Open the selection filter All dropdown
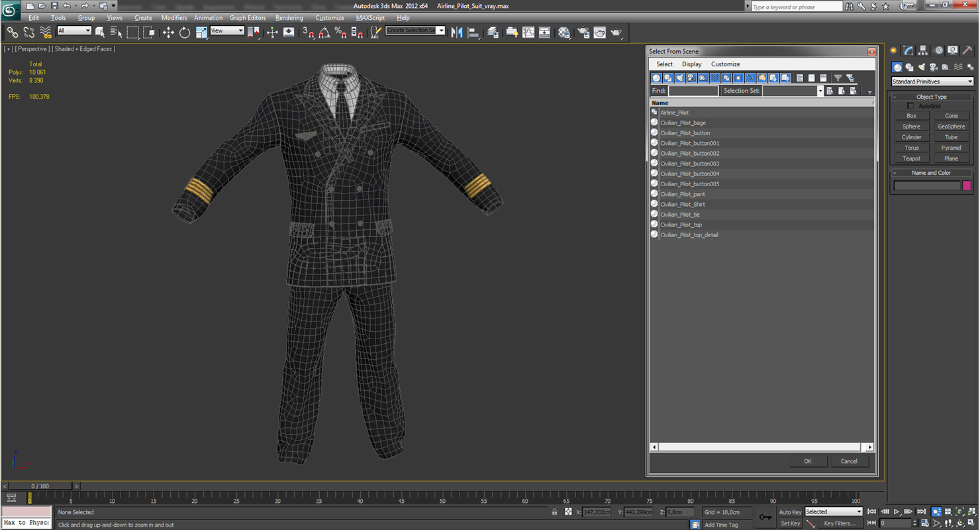 click(74, 31)
